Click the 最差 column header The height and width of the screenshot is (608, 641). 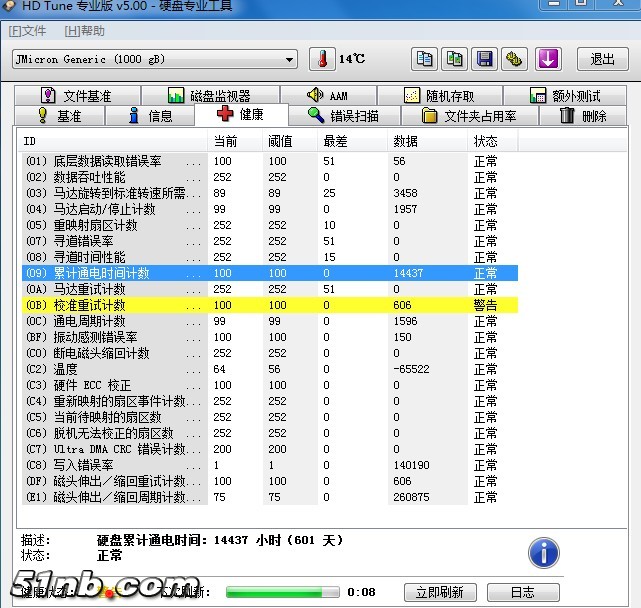pos(352,141)
